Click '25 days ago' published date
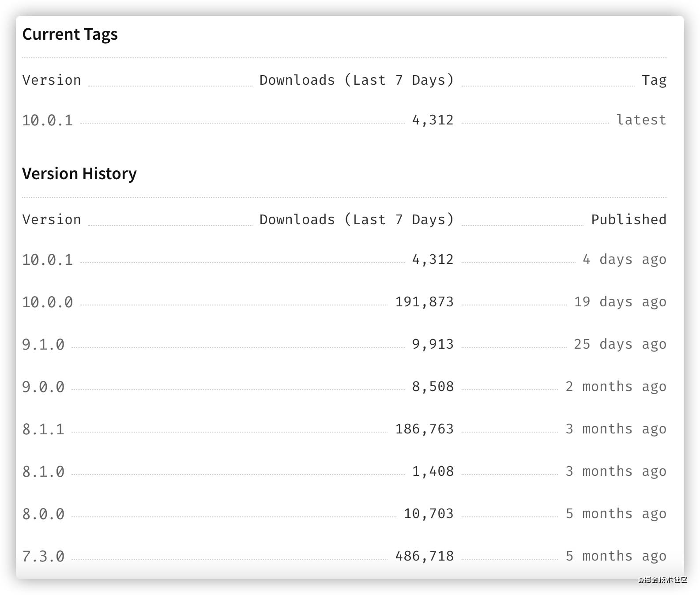Screen dimensions: 700x595 (x=620, y=344)
